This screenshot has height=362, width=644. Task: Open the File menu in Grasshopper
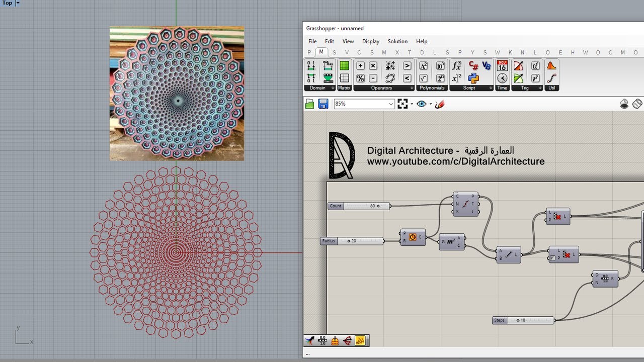312,41
